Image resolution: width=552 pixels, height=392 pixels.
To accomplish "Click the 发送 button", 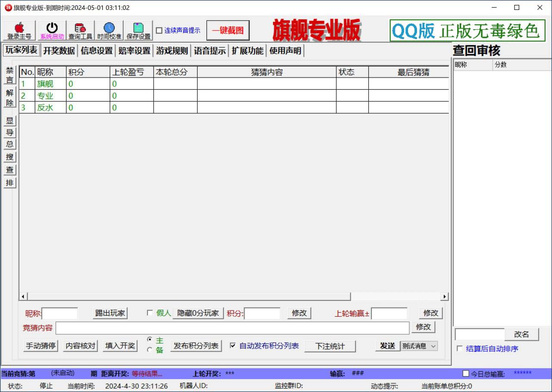I will coord(387,346).
